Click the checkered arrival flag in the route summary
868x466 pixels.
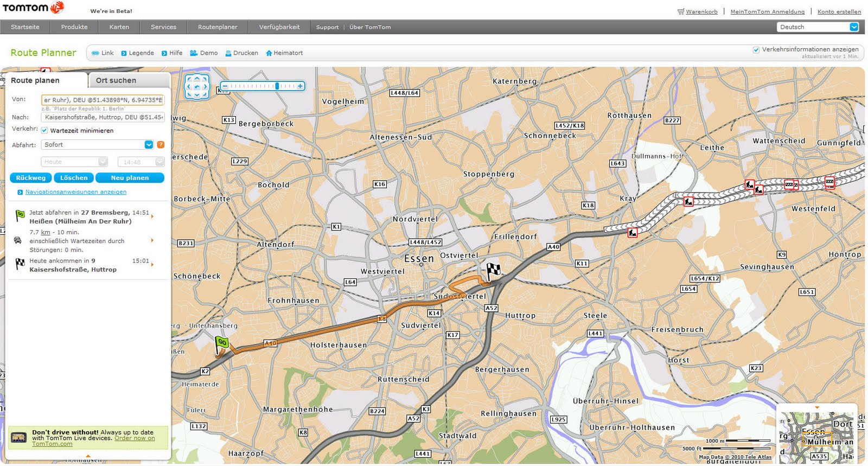pos(20,264)
